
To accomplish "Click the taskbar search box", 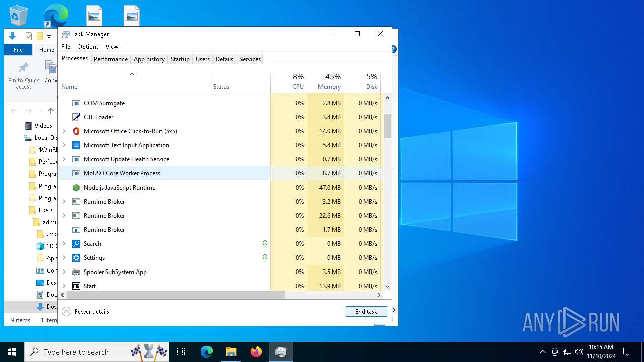I will click(x=98, y=352).
